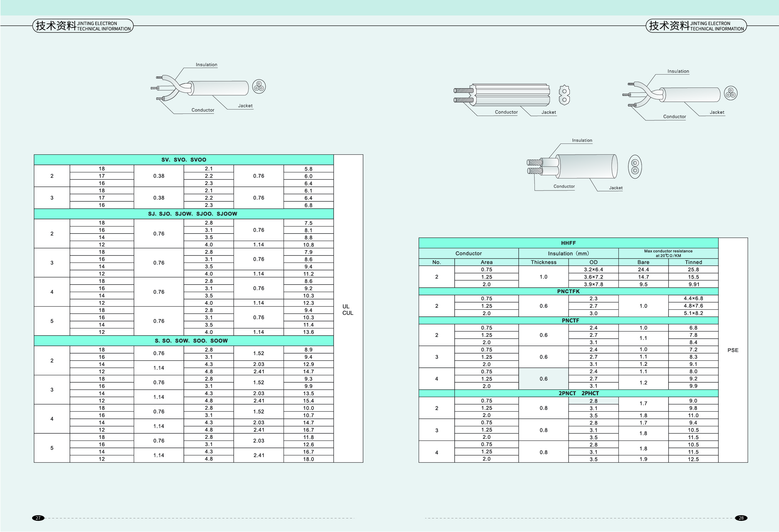Viewport: 779px width, 532px height.
Task: Click the Jacket label under the flat twin cable
Action: pyautogui.click(x=548, y=113)
